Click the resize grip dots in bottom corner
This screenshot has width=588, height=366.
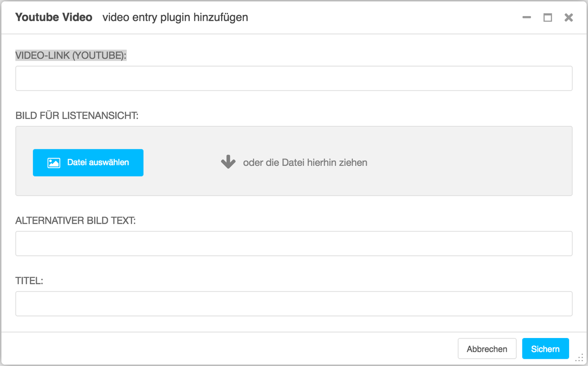(579, 358)
